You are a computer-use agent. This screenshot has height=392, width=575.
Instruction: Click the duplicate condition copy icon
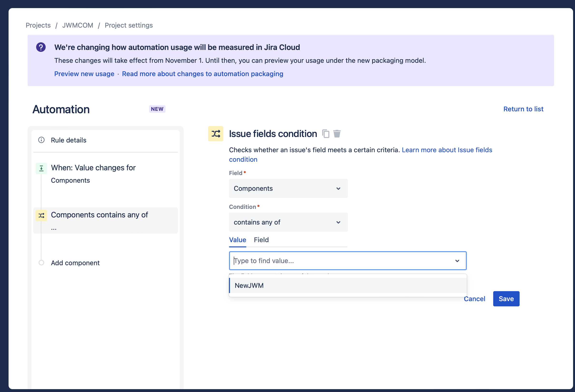[x=326, y=134]
